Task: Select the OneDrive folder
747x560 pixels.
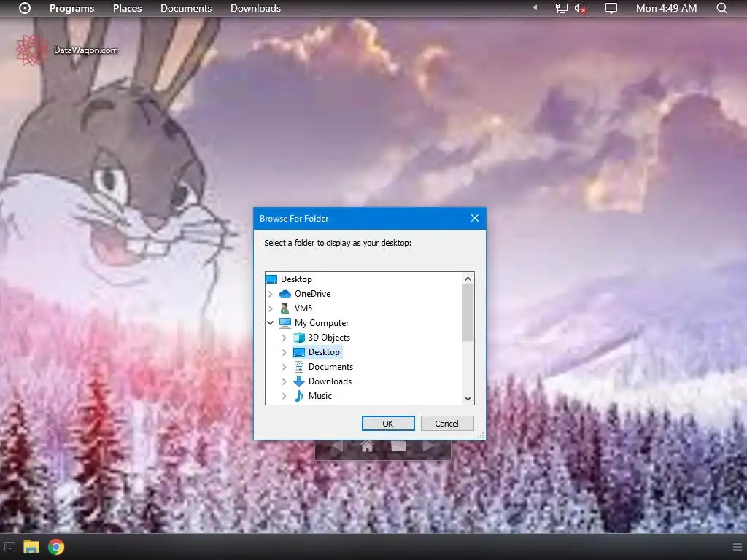Action: [312, 294]
